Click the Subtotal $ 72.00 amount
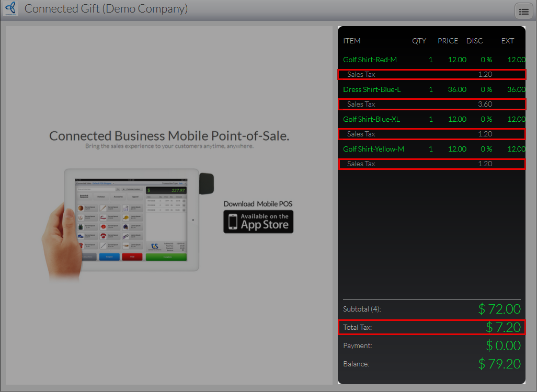The height and width of the screenshot is (392, 537). 499,309
